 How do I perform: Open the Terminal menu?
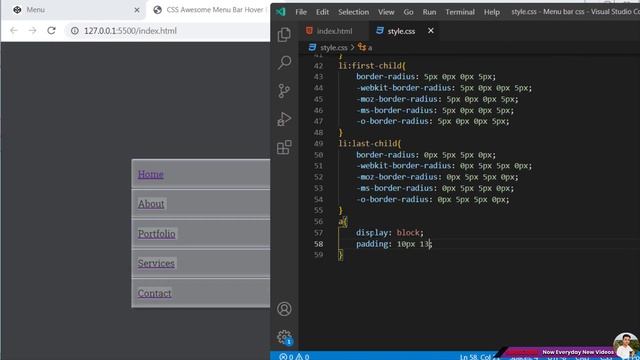click(x=460, y=12)
